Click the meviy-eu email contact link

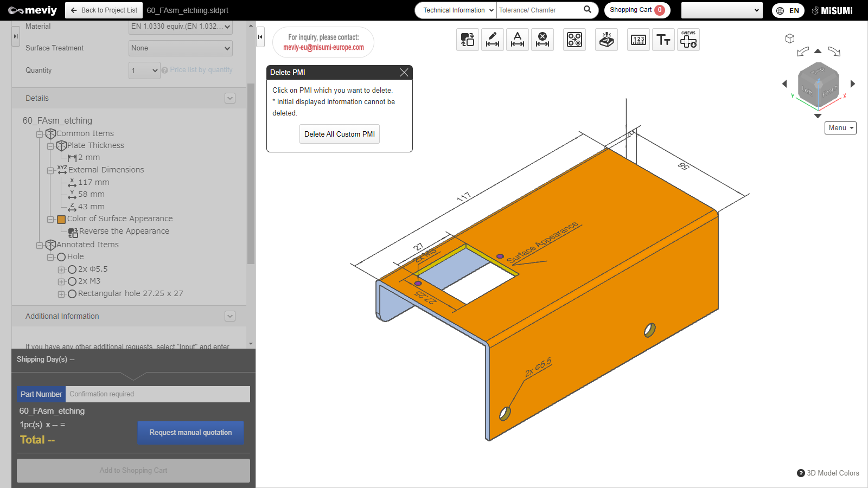tap(323, 47)
